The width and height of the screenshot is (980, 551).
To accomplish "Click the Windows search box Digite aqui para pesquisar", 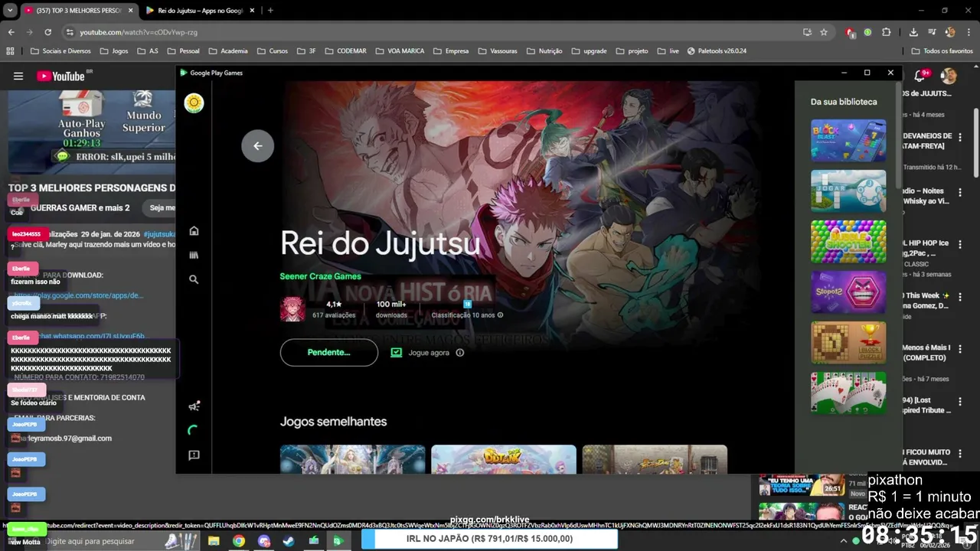I will (x=100, y=541).
